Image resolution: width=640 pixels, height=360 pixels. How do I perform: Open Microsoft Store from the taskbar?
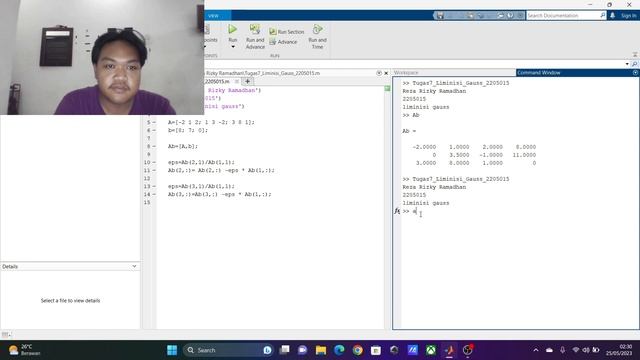click(x=376, y=350)
